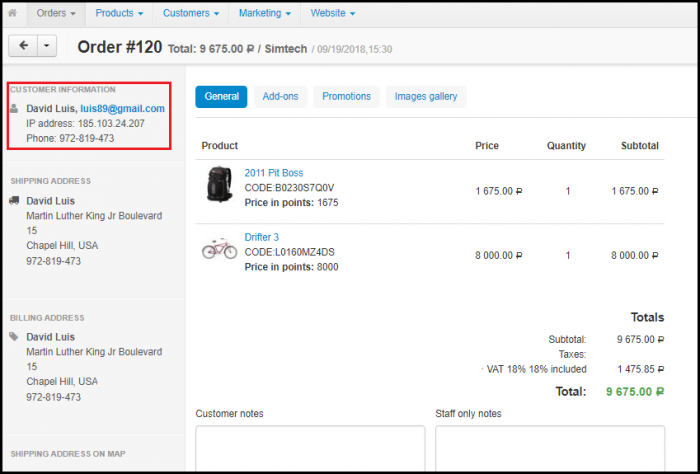Click the Product column header
The width and height of the screenshot is (700, 474).
[x=220, y=146]
